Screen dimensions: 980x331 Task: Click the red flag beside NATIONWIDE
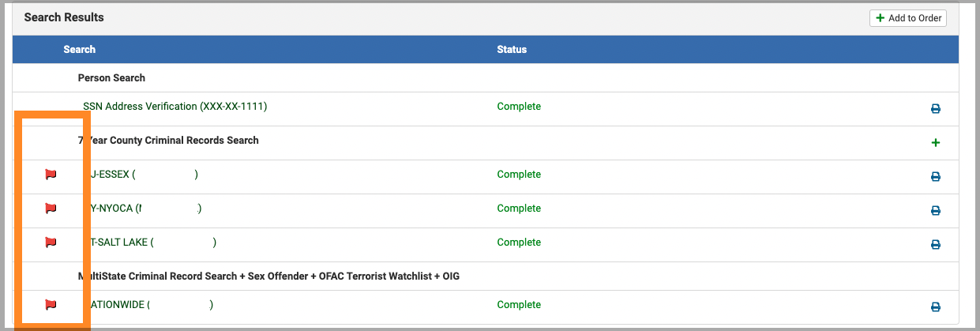51,305
